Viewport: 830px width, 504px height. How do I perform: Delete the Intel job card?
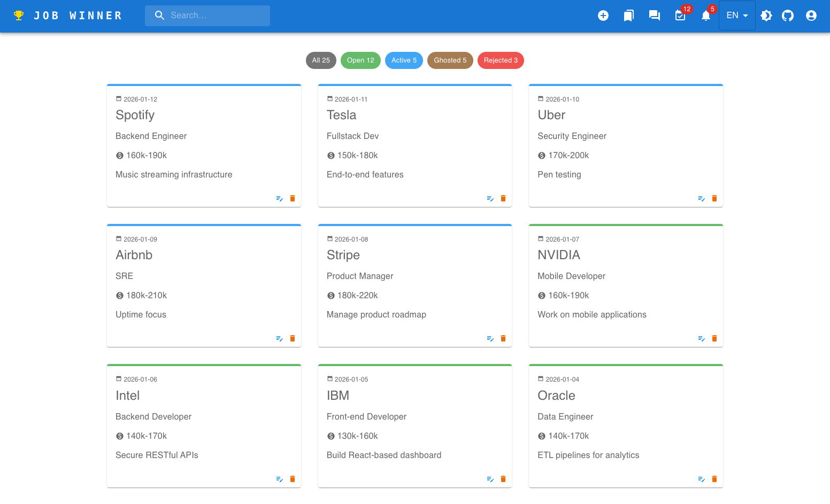(x=293, y=479)
